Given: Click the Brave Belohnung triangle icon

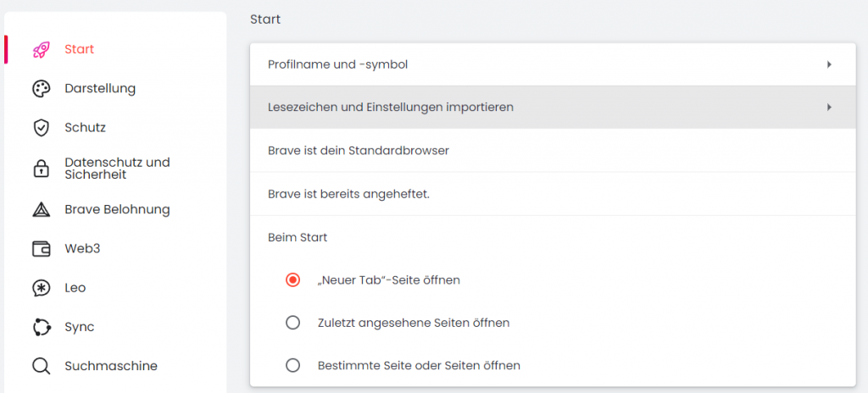Looking at the screenshot, I should point(41,209).
